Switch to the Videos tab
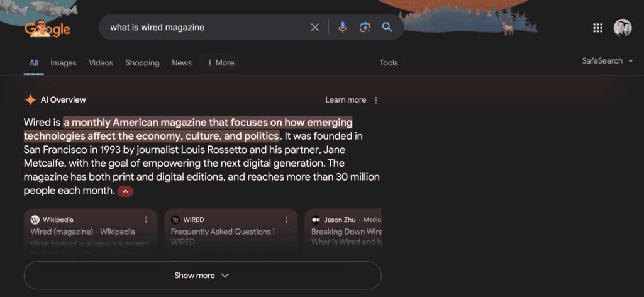 101,63
